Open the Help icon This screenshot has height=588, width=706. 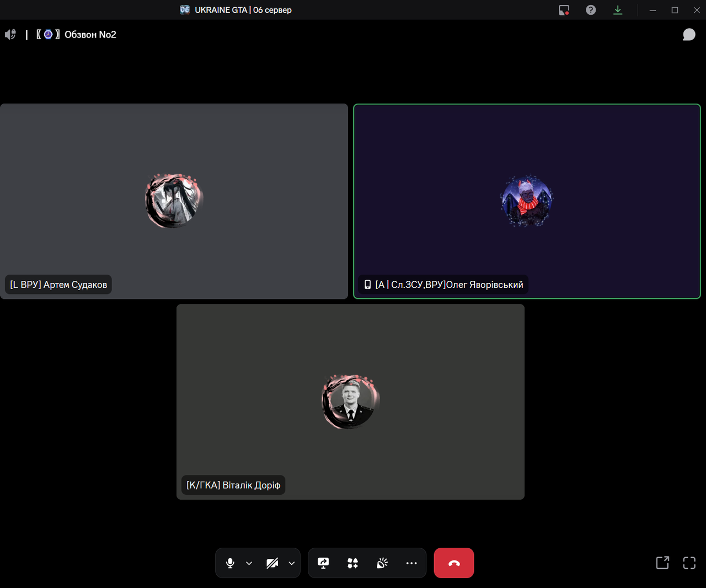[x=591, y=10]
